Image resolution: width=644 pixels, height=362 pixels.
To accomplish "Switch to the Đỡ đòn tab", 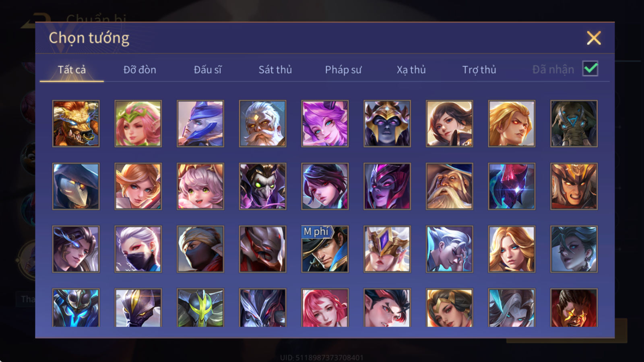I will click(x=140, y=70).
